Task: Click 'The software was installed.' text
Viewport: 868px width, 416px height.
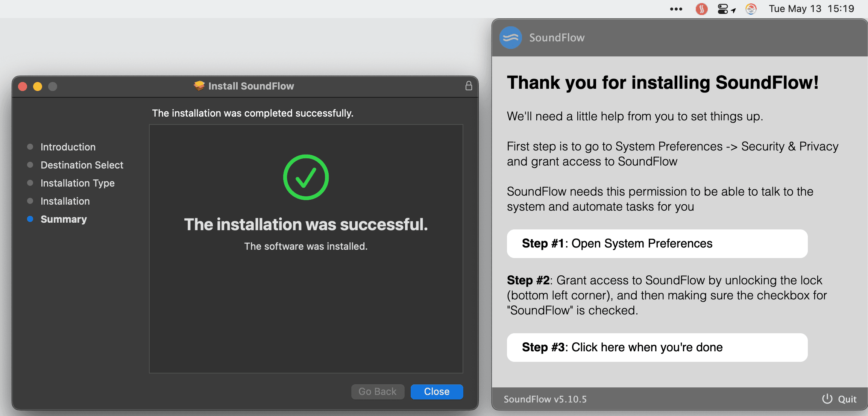Action: pos(306,246)
